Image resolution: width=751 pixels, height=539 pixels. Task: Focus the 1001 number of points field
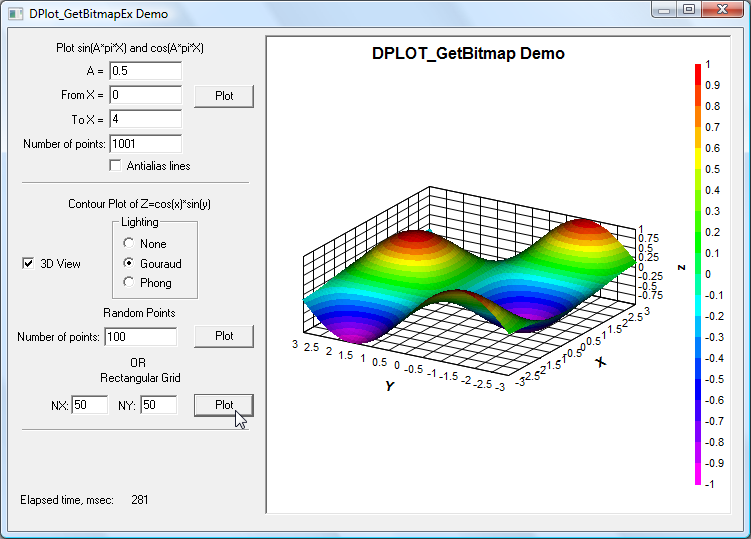[146, 144]
